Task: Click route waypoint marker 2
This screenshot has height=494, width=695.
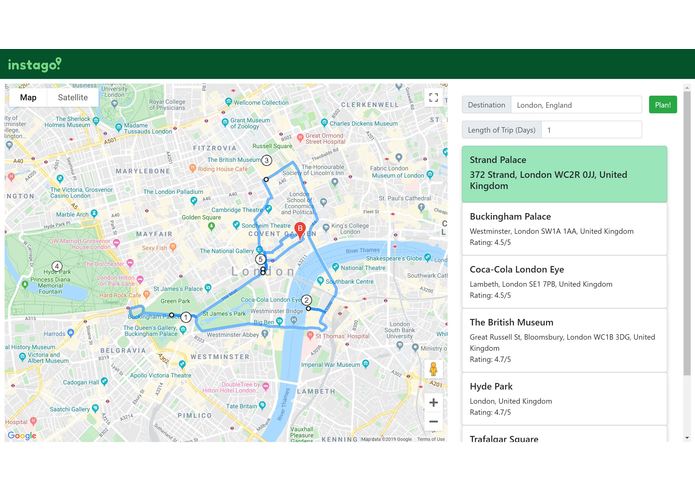Action: (x=306, y=300)
